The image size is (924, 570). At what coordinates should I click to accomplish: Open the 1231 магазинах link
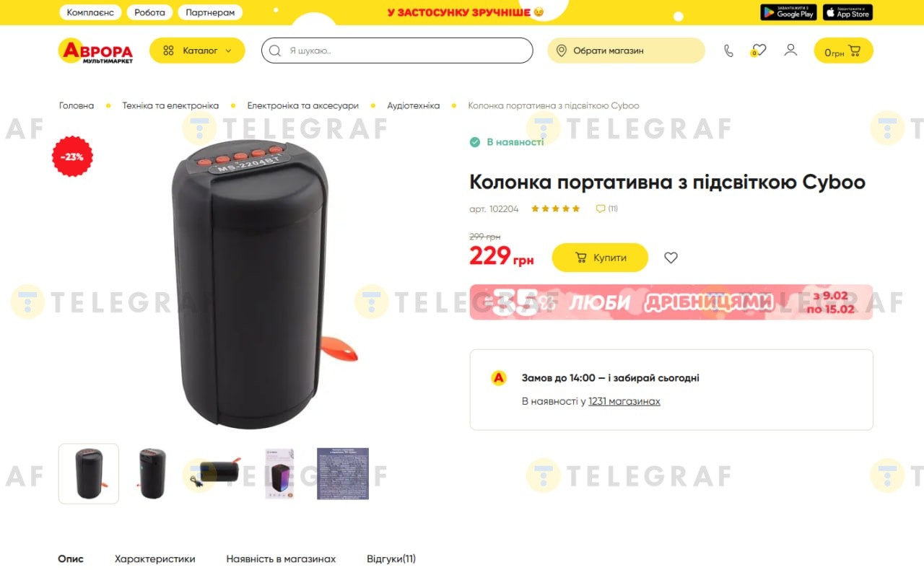624,401
